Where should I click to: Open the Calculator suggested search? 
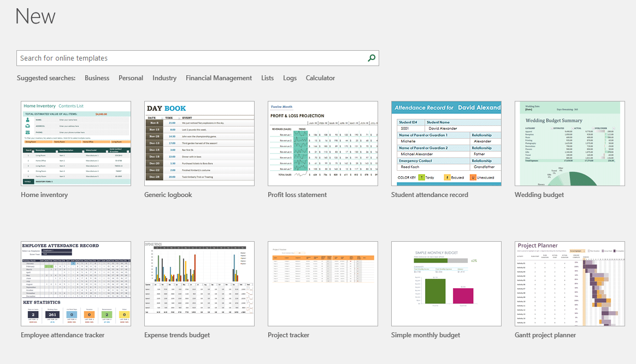coord(320,77)
